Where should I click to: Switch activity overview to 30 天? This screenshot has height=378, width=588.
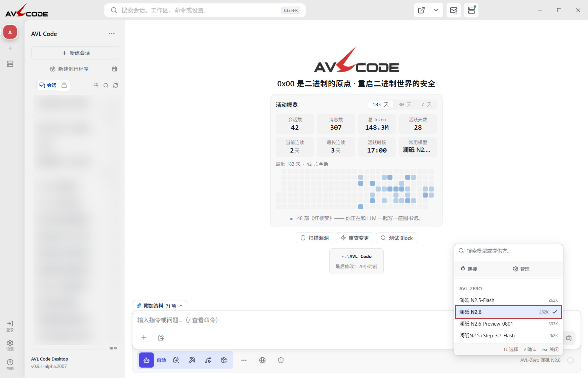pyautogui.click(x=405, y=104)
